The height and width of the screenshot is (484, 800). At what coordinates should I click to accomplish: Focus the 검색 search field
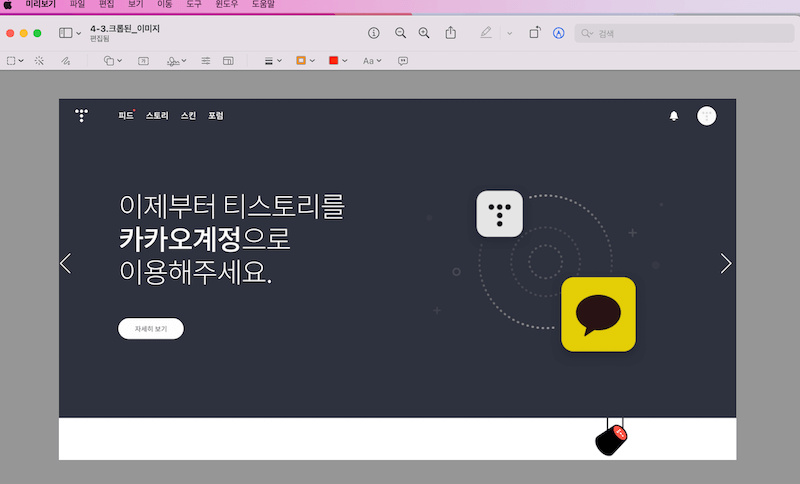coord(684,33)
